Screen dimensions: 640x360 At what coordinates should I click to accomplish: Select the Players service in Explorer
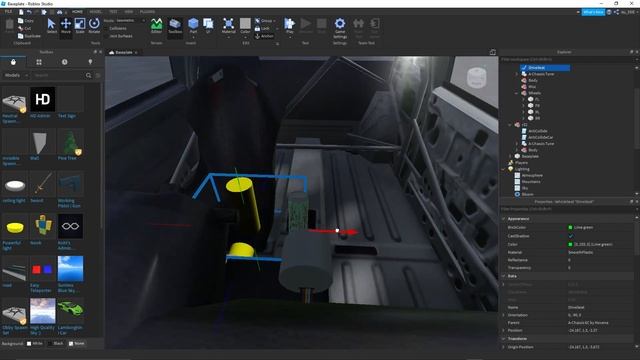coord(521,162)
